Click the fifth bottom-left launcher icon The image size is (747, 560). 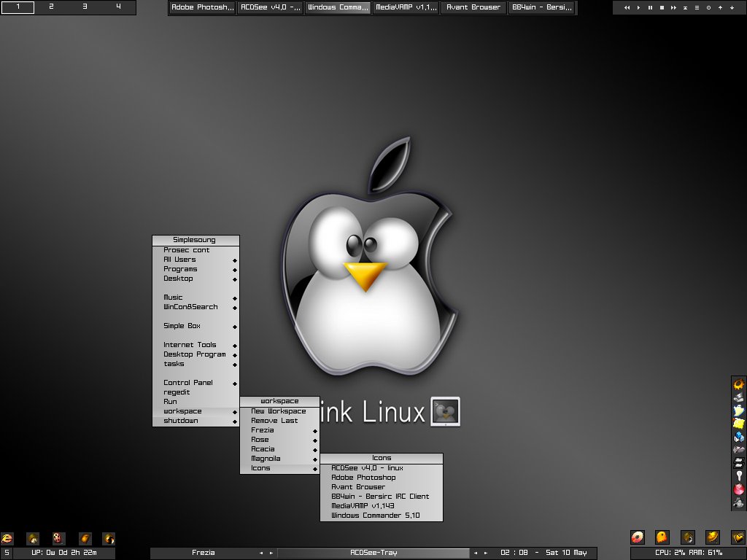pyautogui.click(x=109, y=539)
